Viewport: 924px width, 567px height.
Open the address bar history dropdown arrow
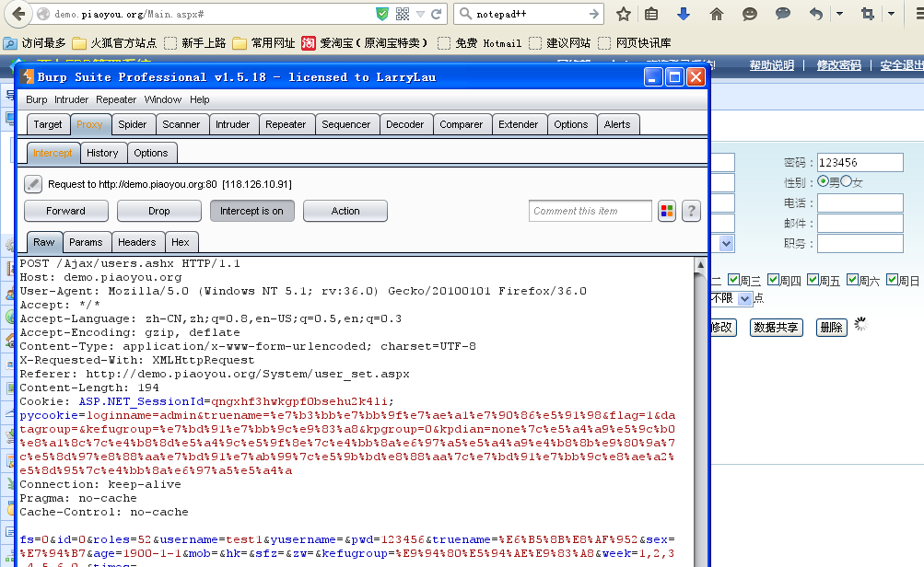(420, 14)
